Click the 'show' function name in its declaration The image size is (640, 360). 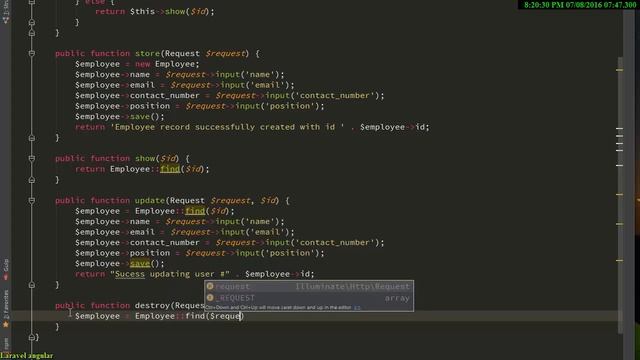click(x=145, y=158)
